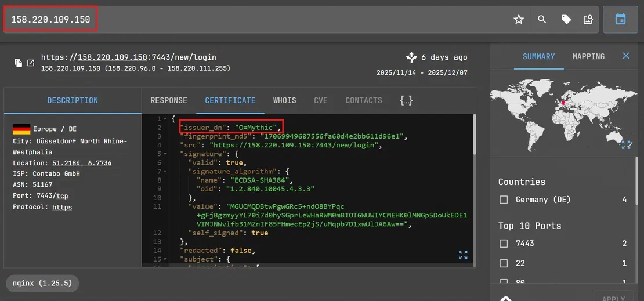Click the issuer_dn value "O=Mythic"

point(257,127)
